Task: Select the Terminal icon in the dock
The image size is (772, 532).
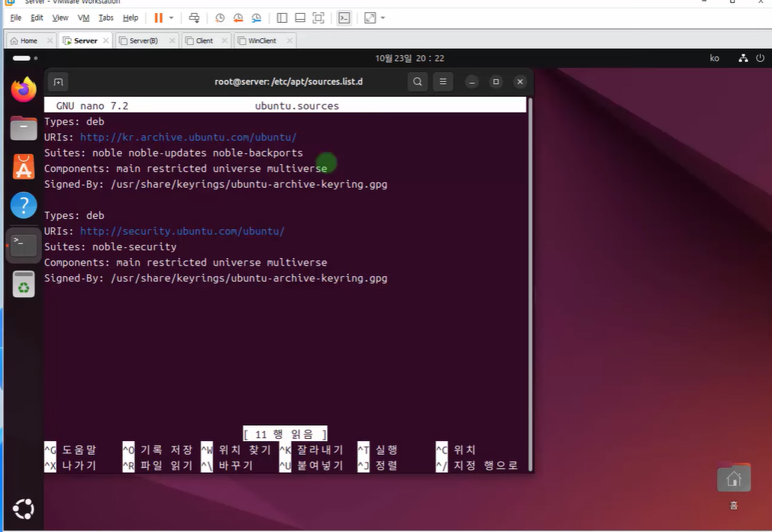Action: (x=24, y=245)
